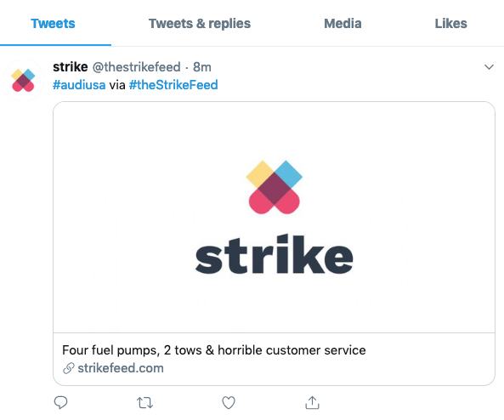Select the Media tab
504x420 pixels.
tap(343, 24)
